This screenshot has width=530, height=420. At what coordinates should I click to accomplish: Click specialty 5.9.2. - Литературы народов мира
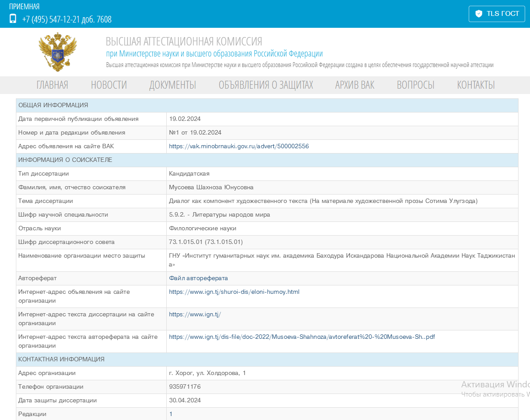click(x=220, y=215)
